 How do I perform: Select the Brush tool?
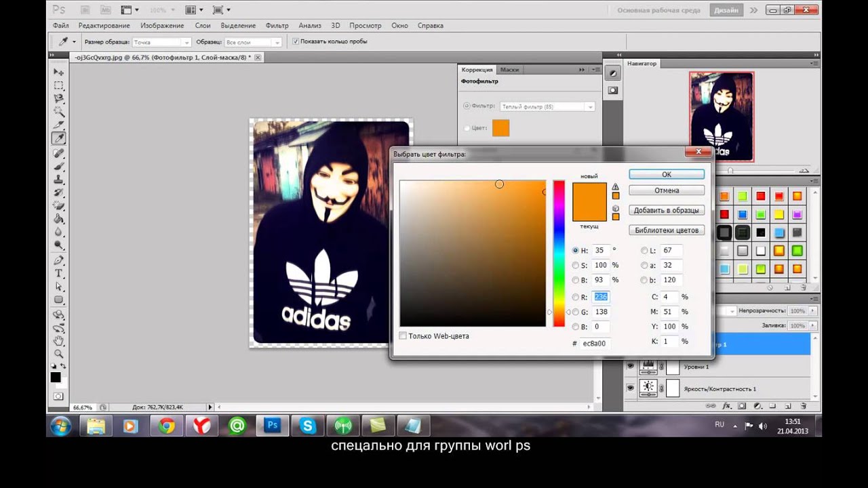[59, 167]
